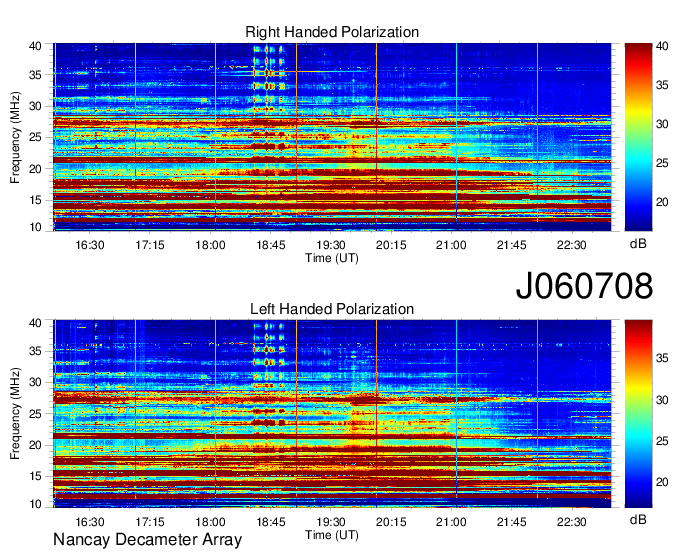Click the 21:00 tick label on bottom plot

tap(451, 522)
